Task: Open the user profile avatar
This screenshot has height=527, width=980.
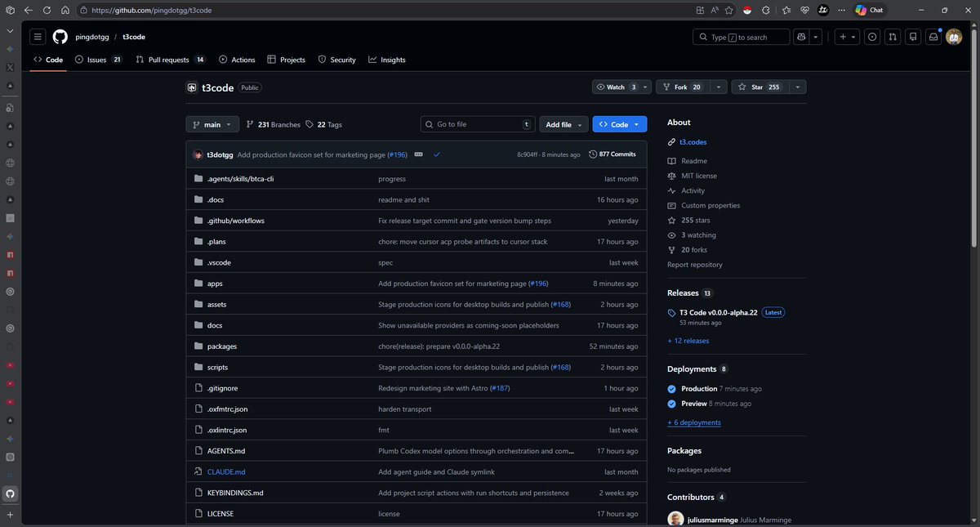Action: pos(954,37)
